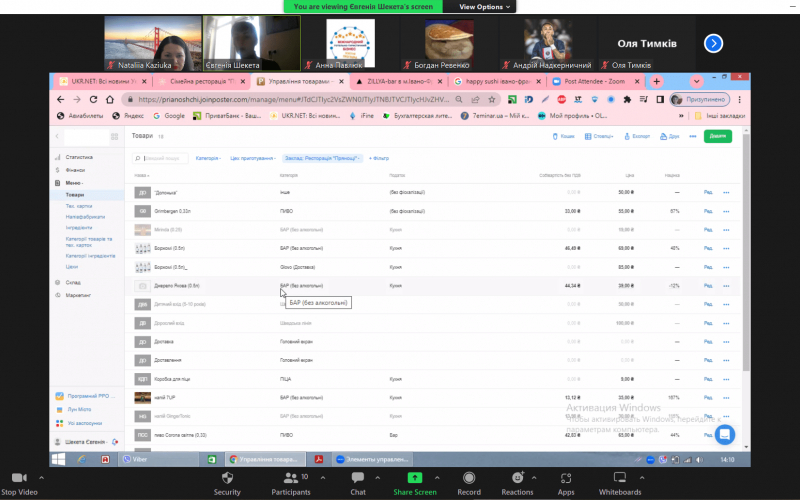Click the browser home icon
This screenshot has width=800, height=500.
(110, 99)
